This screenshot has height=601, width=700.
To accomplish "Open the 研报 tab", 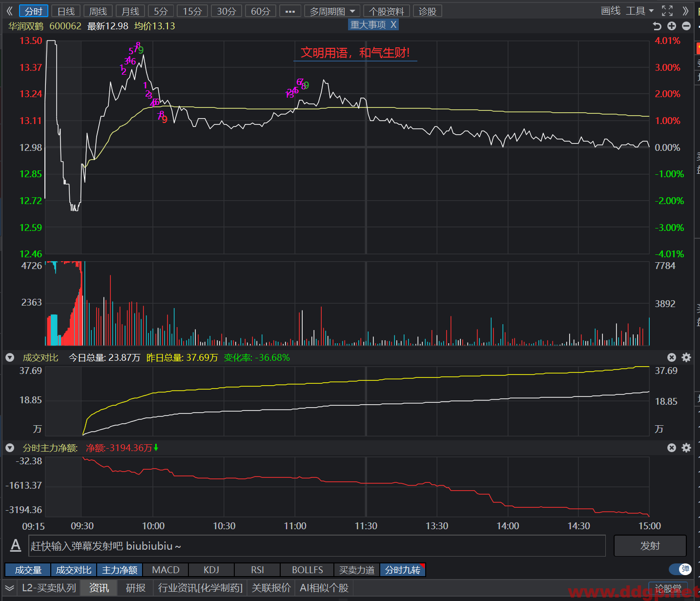I will pos(136,588).
